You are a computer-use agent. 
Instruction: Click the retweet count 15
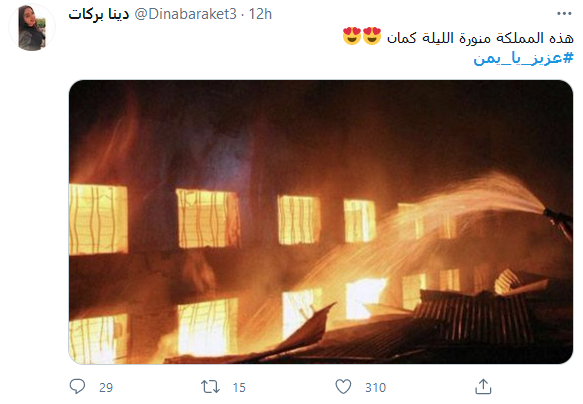[239, 388]
